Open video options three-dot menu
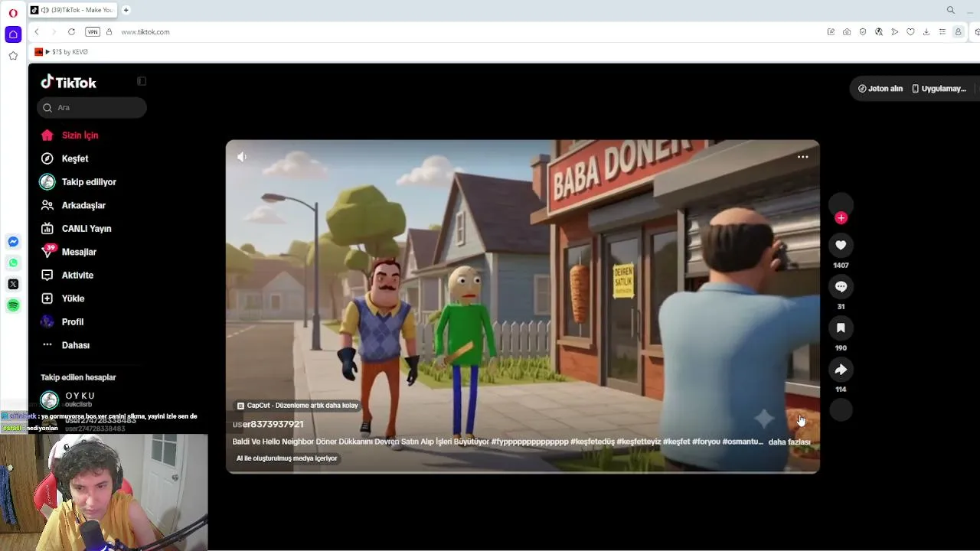980x551 pixels. point(803,157)
